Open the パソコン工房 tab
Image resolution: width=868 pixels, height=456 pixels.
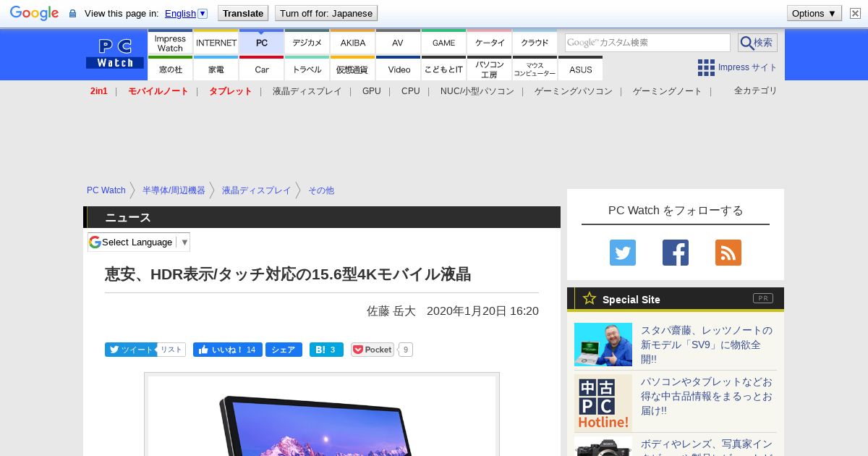coord(490,69)
